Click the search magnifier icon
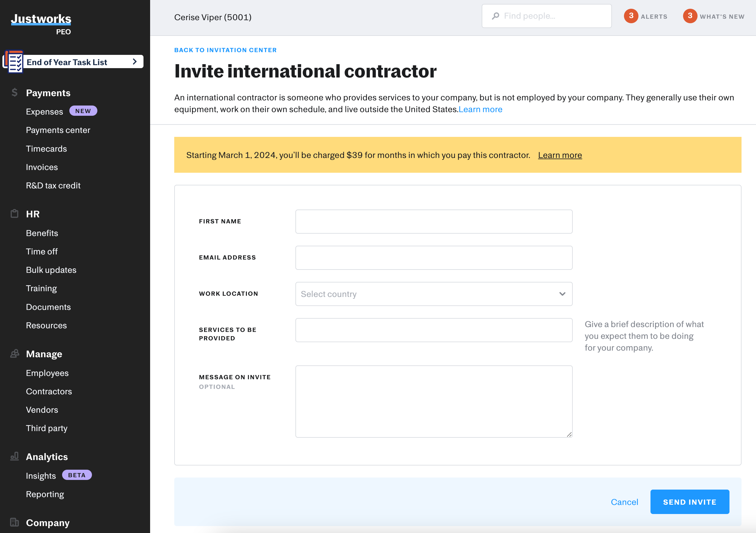The height and width of the screenshot is (533, 756). coord(496,16)
